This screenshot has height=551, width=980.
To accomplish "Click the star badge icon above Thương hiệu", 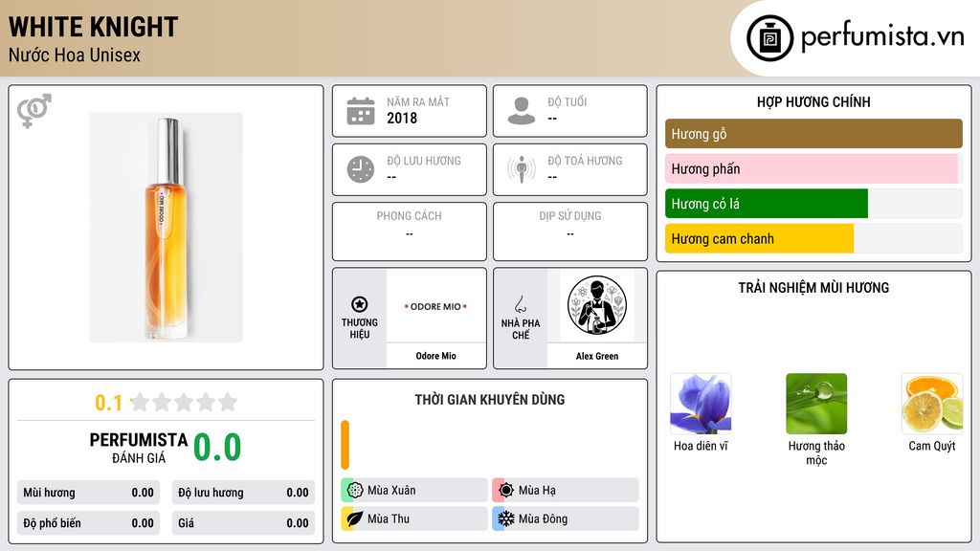I will coord(360,304).
